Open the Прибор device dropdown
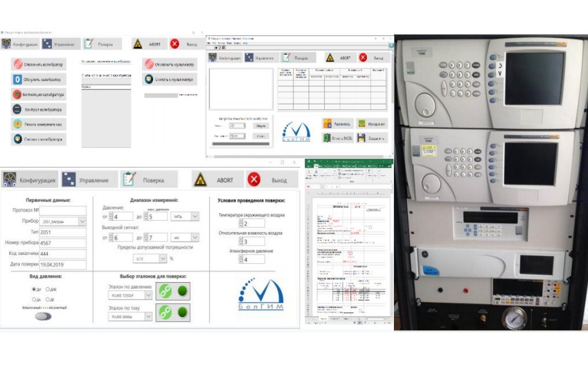This screenshot has width=588, height=384. (x=81, y=221)
